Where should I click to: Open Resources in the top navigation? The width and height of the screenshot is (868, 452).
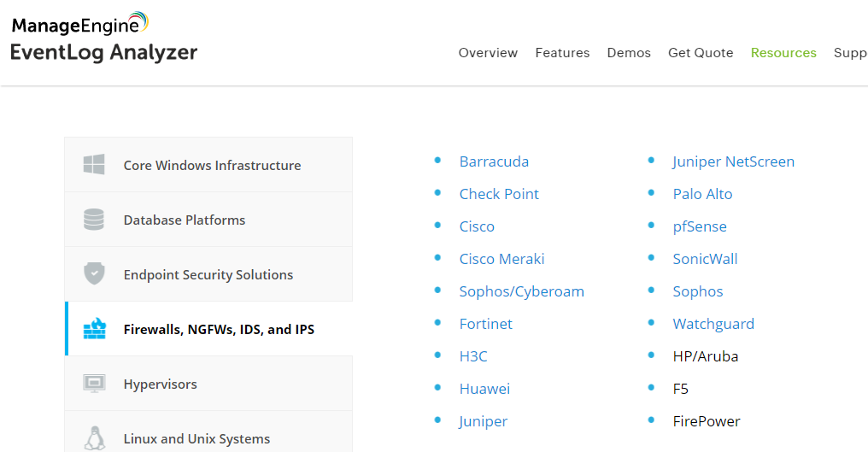click(783, 53)
